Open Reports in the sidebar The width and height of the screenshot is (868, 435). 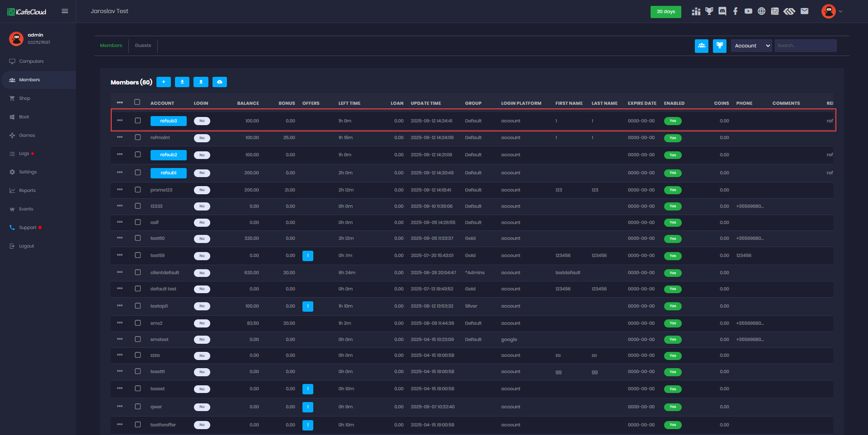click(x=27, y=191)
